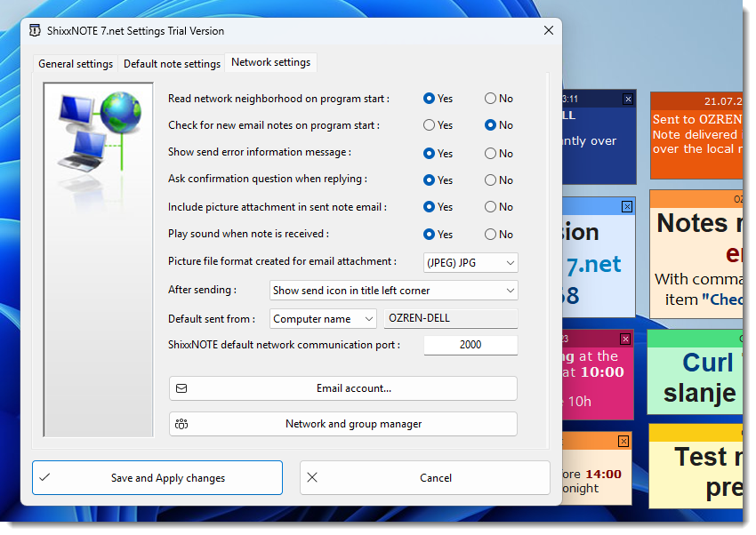
Task: Open the Default sent from Computer name dropdown
Action: [x=323, y=319]
